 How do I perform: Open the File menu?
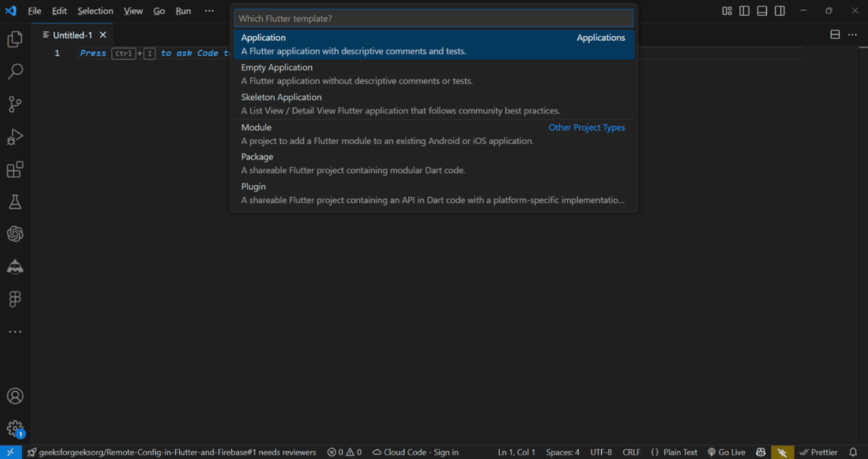(35, 11)
